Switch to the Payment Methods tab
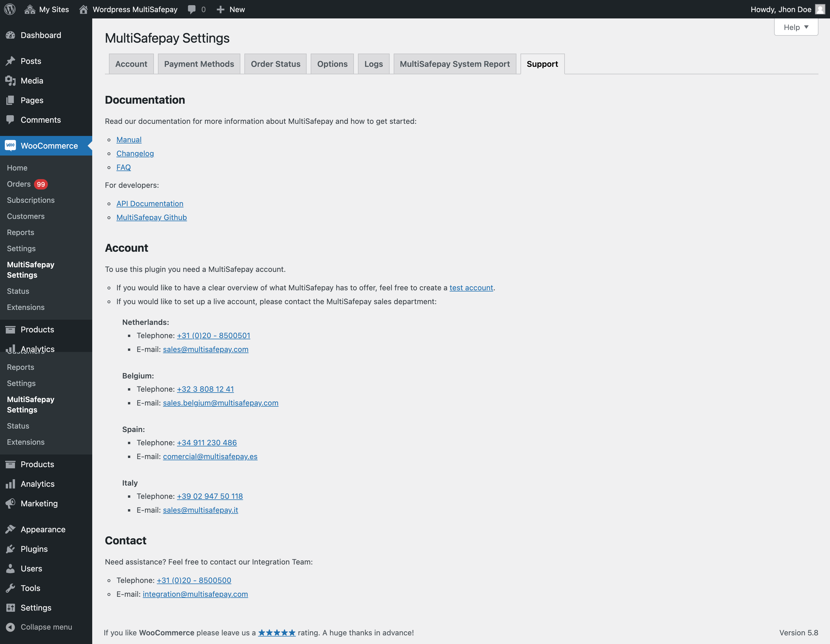Image resolution: width=830 pixels, height=644 pixels. 199,64
